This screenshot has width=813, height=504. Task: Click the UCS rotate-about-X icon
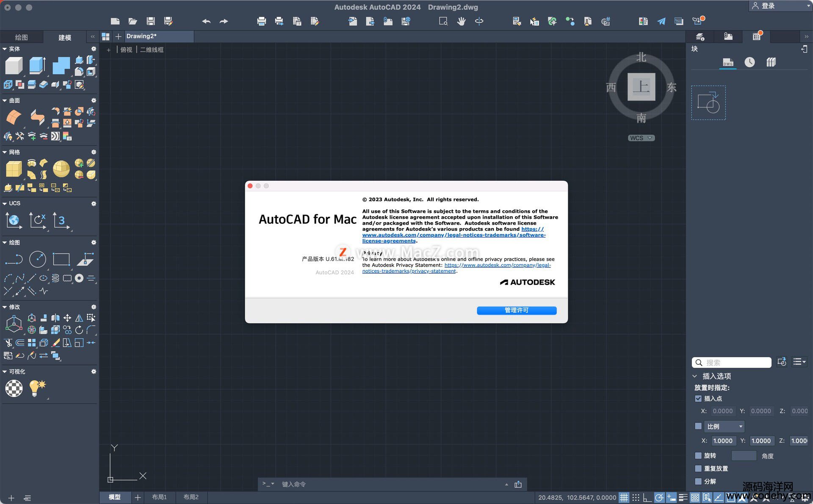click(37, 220)
